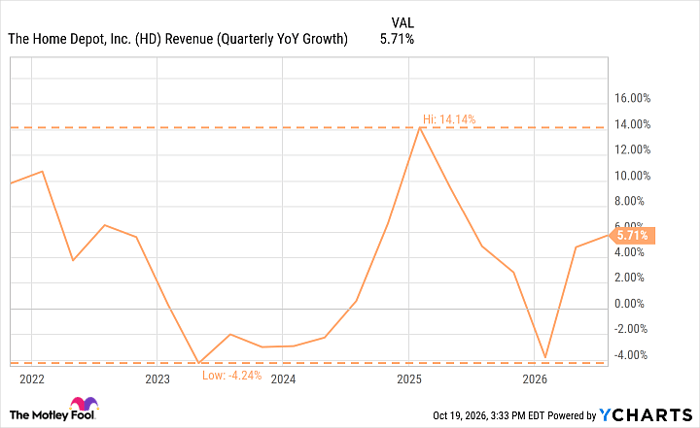700x428 pixels.
Task: Click the 14.00% y-axis label
Action: pos(632,124)
